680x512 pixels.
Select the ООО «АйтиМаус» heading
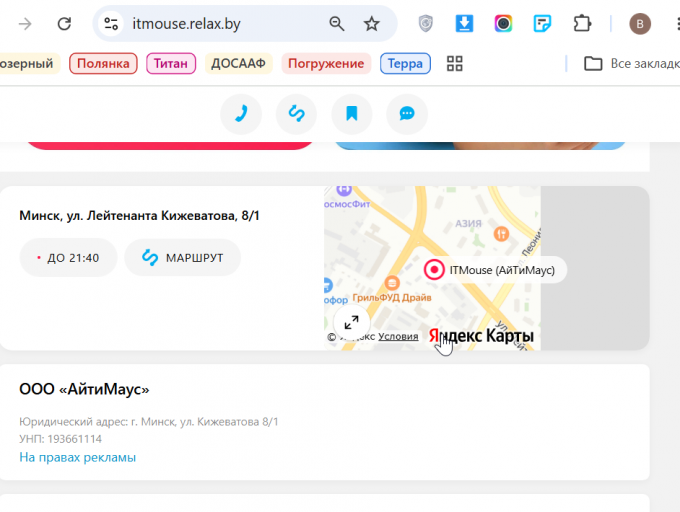tap(84, 389)
